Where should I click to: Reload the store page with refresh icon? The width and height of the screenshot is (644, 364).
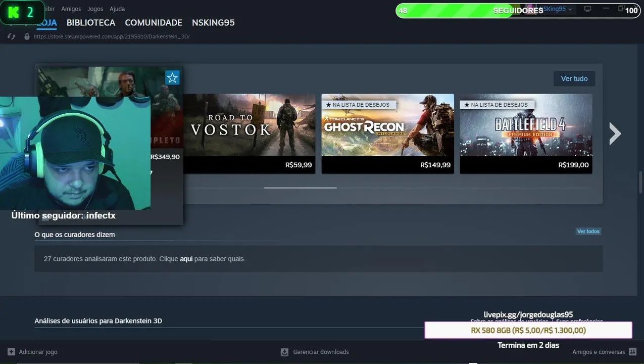click(12, 36)
